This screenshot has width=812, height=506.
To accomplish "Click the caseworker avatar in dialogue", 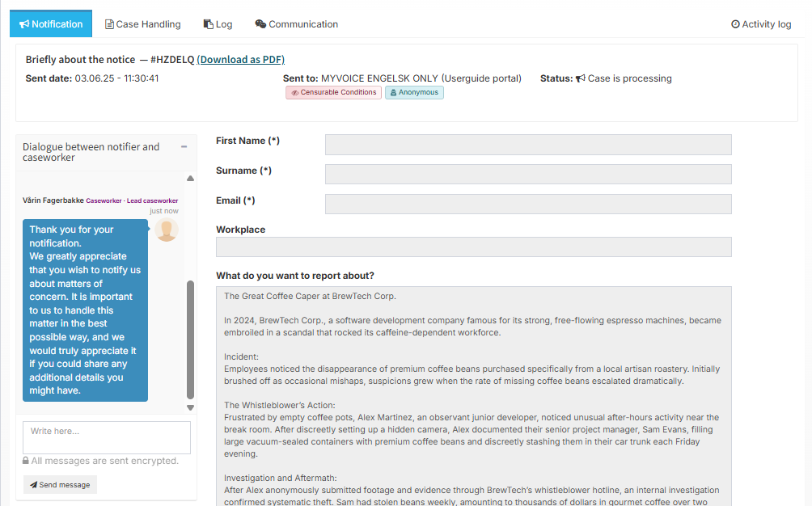I will pos(167,230).
